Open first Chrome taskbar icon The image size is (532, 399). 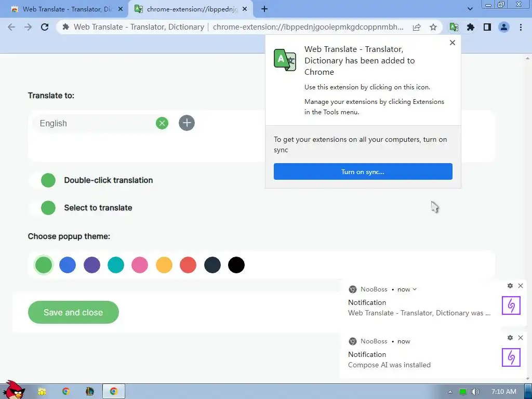coord(66,392)
